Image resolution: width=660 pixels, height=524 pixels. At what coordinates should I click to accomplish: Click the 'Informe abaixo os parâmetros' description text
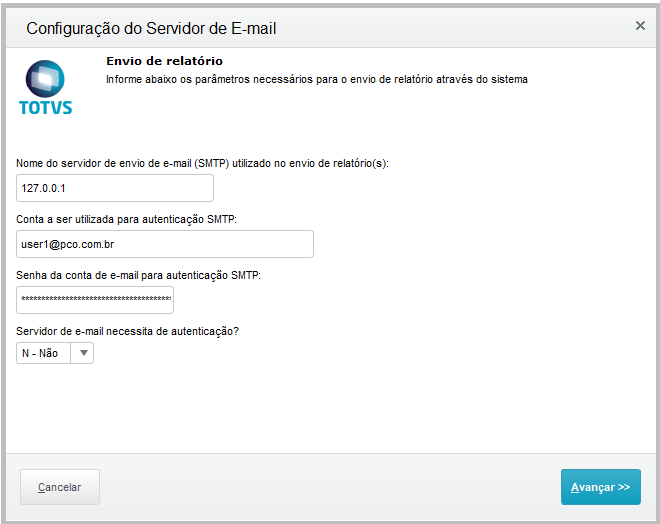316,79
